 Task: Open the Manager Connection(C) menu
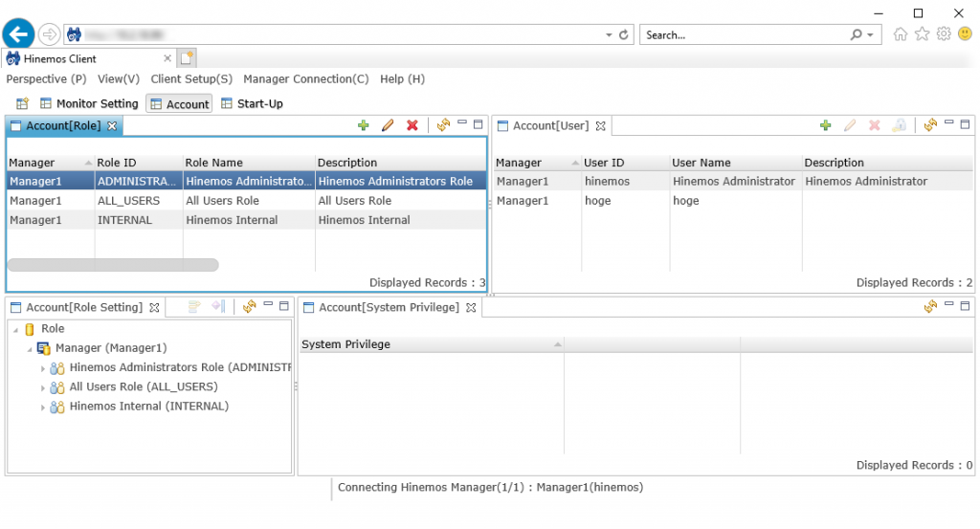306,79
